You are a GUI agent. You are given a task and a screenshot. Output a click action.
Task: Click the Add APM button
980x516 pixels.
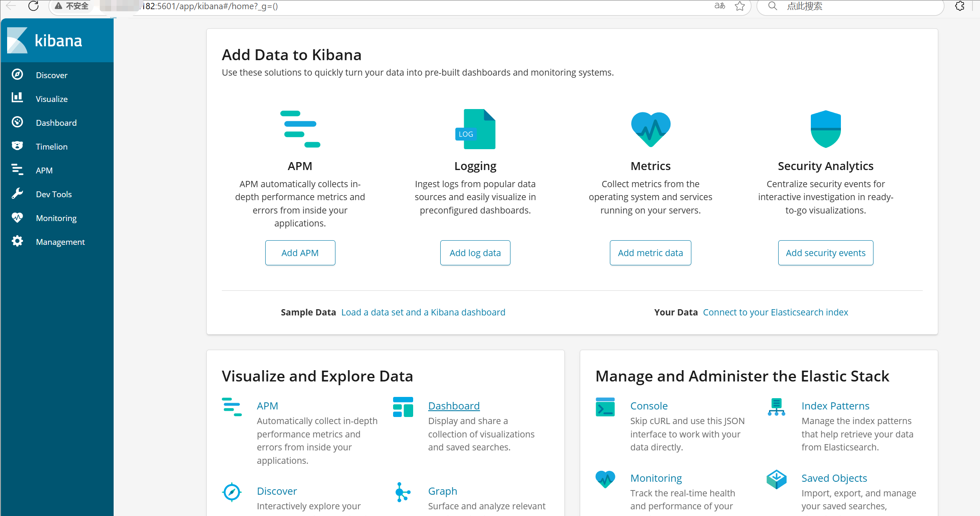click(x=300, y=253)
